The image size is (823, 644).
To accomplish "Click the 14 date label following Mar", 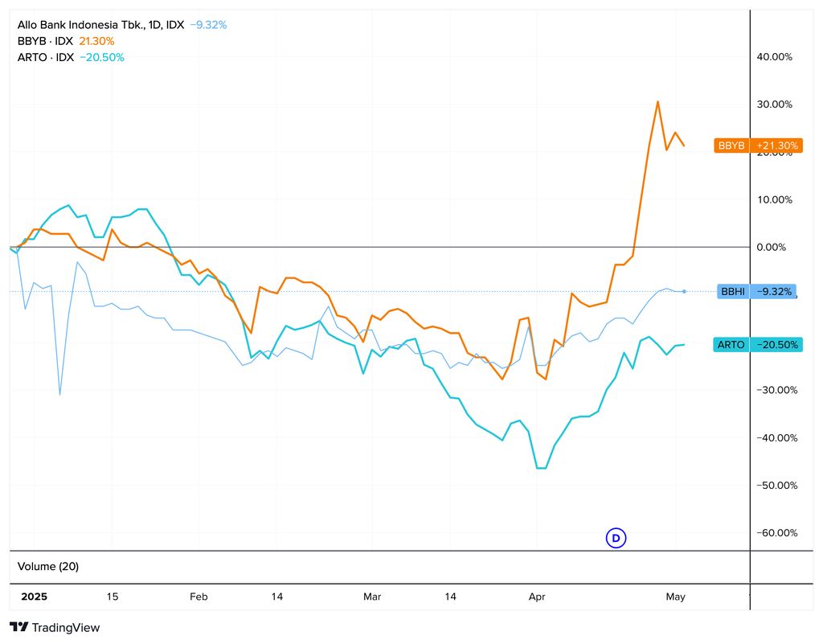I will coord(450,597).
